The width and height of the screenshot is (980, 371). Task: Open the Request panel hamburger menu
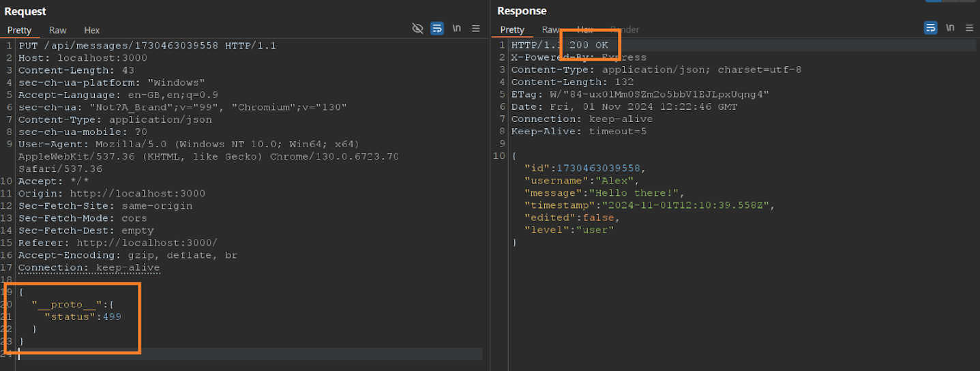coord(476,29)
